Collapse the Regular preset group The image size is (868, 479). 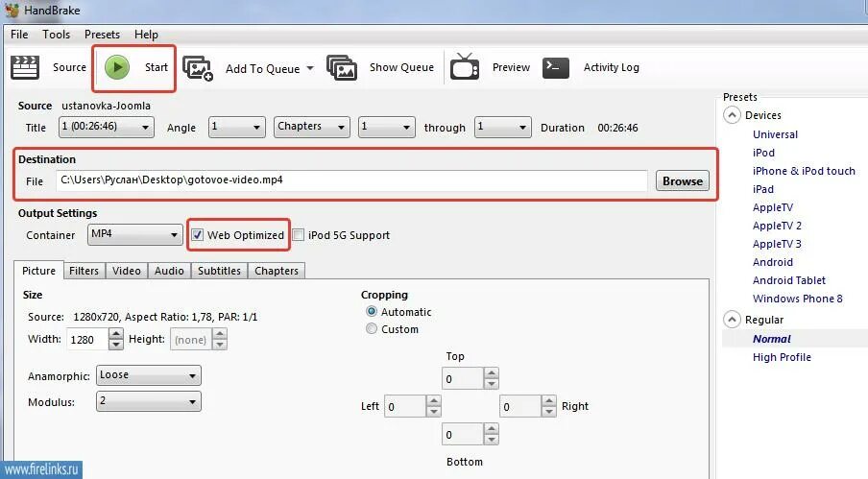coord(732,320)
